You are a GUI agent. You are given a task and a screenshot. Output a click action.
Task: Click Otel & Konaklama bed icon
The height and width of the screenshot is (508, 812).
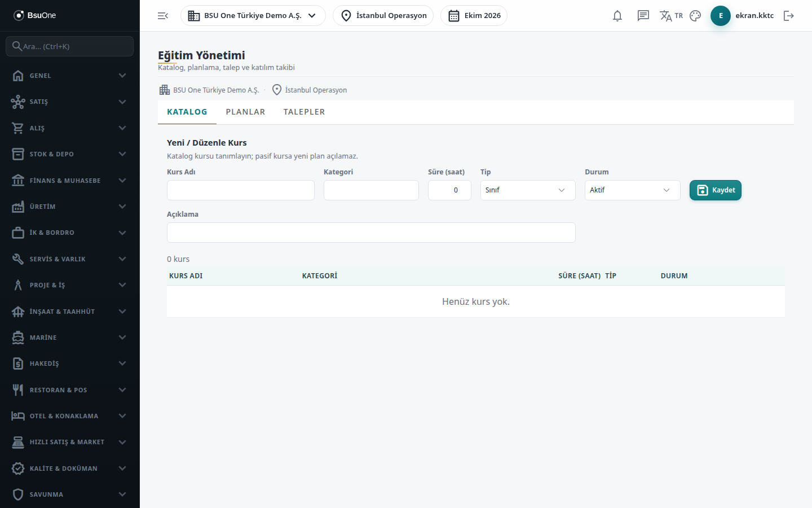pyautogui.click(x=18, y=416)
